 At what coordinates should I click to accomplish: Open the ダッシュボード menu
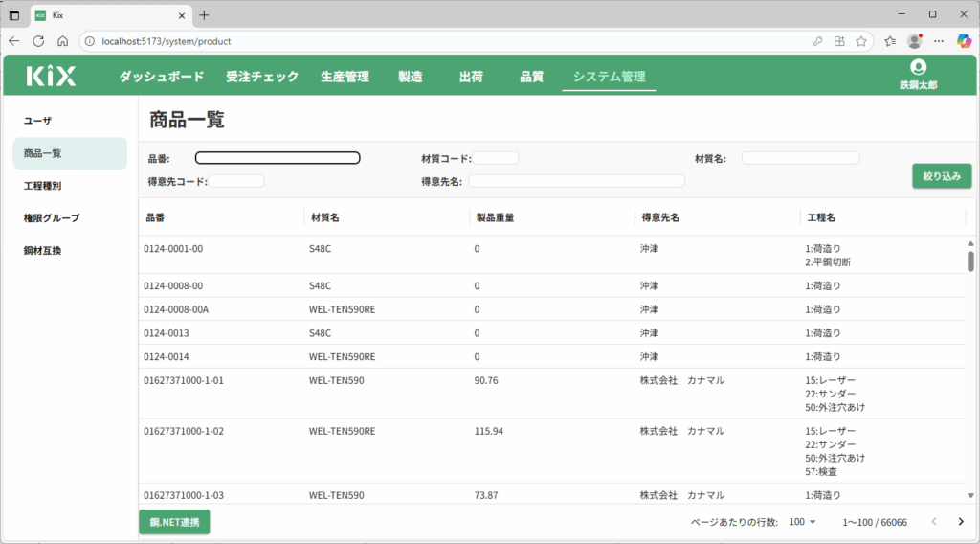pos(162,77)
